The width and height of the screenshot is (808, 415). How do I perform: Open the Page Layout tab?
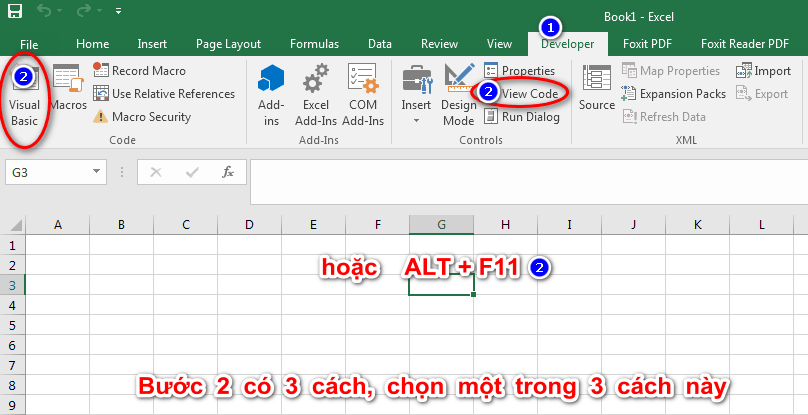click(x=228, y=44)
